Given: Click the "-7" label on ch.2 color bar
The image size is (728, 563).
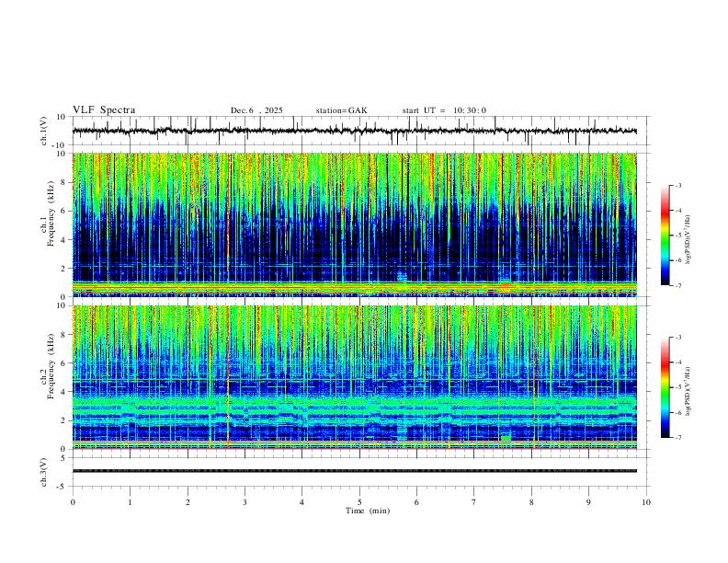Looking at the screenshot, I should pyautogui.click(x=678, y=438).
